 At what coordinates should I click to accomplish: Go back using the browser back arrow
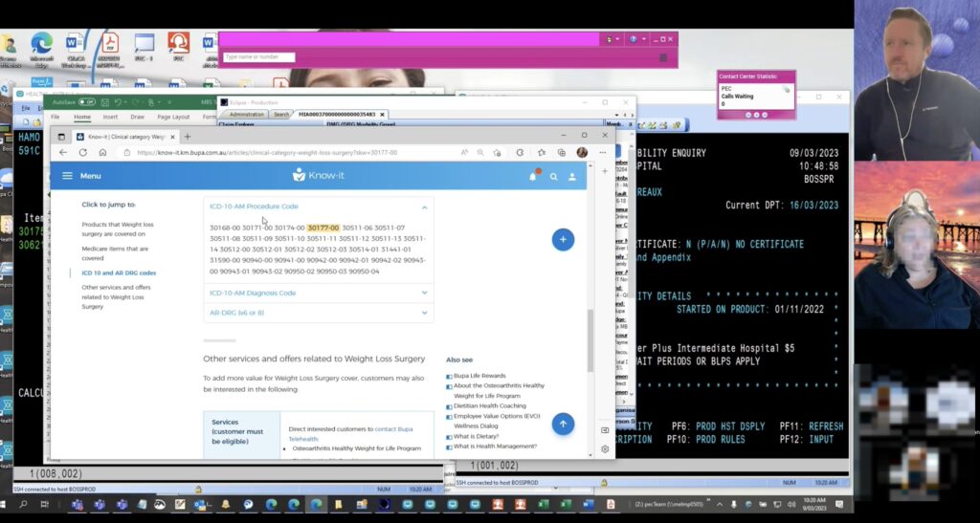tap(63, 152)
